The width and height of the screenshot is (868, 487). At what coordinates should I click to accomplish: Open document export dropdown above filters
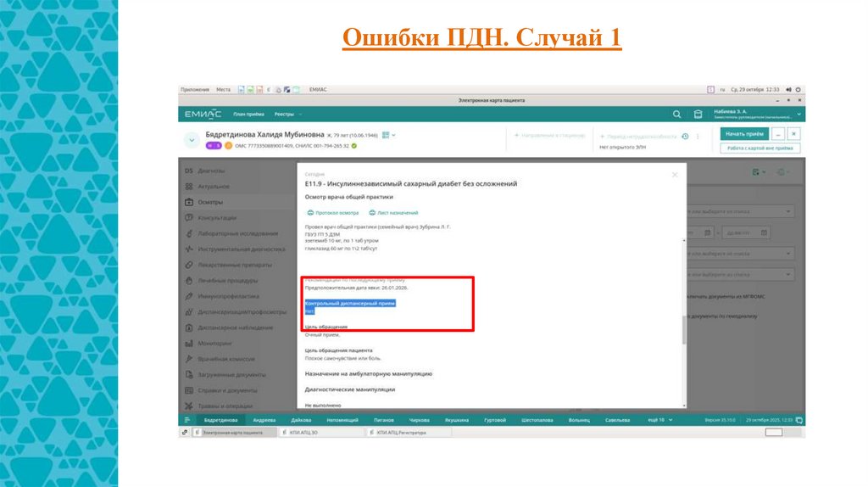point(759,172)
